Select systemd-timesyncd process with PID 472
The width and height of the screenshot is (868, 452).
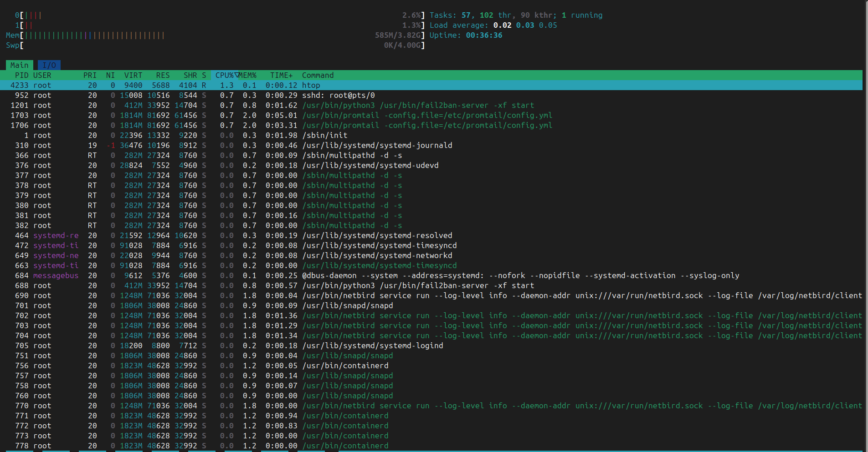tap(431, 245)
